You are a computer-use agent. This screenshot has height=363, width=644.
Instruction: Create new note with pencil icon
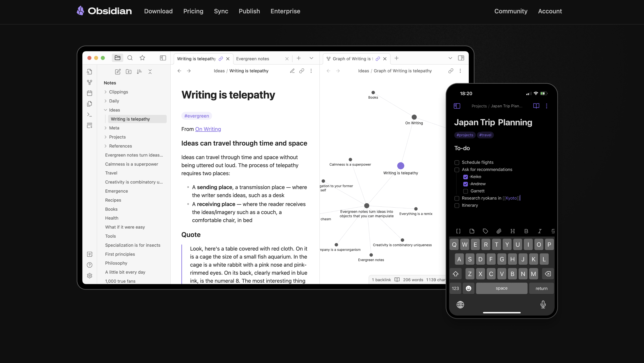118,72
